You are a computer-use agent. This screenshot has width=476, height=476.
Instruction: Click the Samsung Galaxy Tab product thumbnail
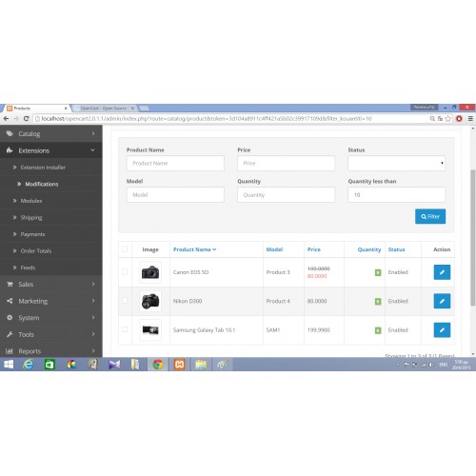point(150,329)
